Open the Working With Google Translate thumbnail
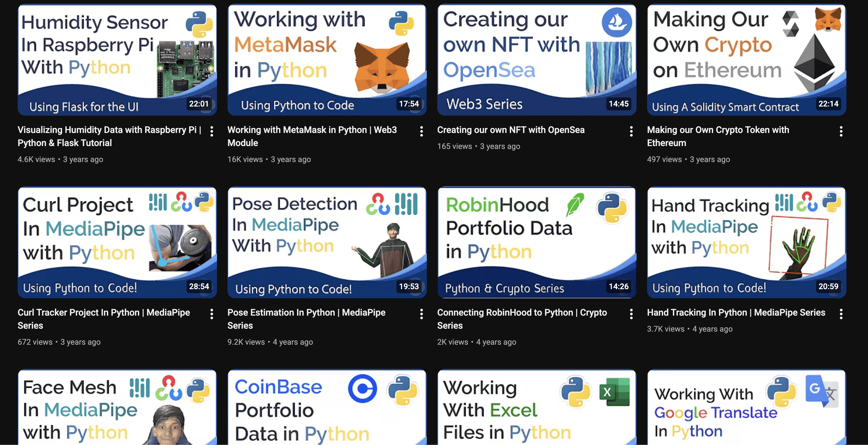The width and height of the screenshot is (868, 445). pyautogui.click(x=746, y=408)
